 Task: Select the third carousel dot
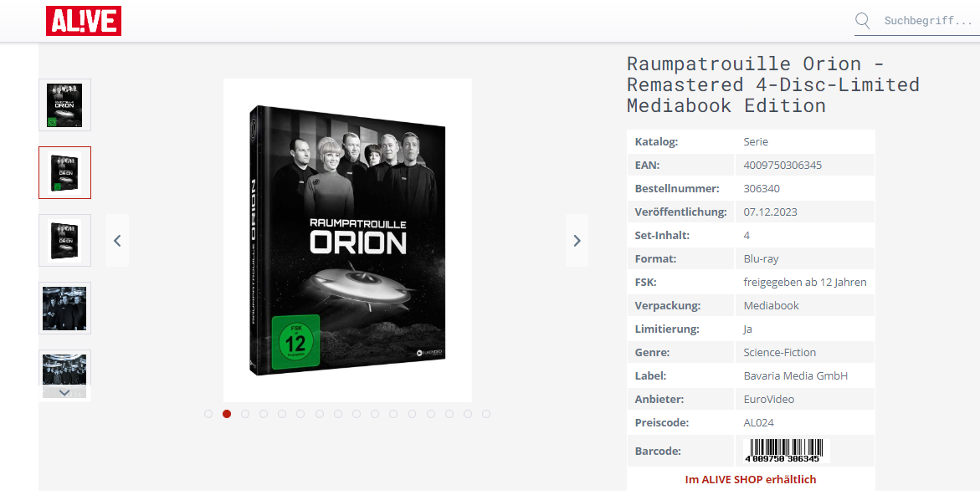pyautogui.click(x=245, y=414)
